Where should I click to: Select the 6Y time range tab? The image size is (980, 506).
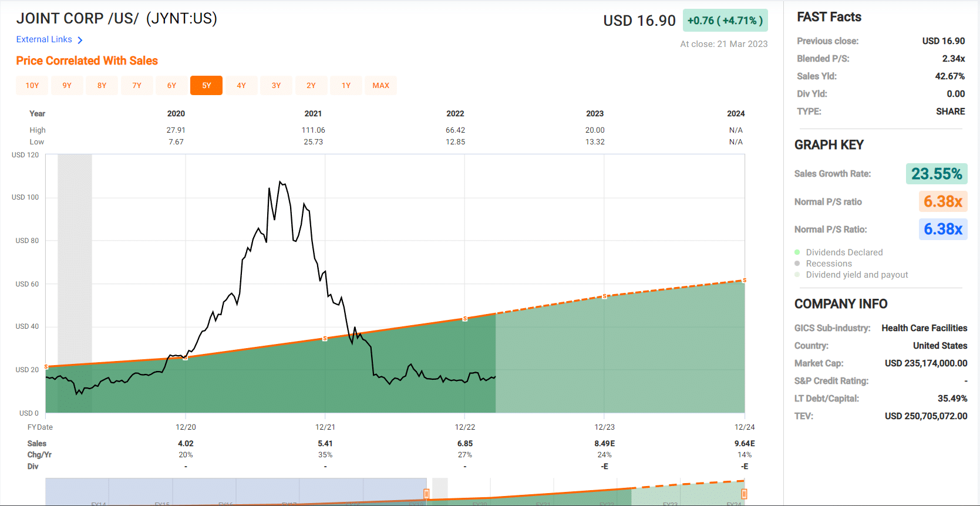coord(171,86)
